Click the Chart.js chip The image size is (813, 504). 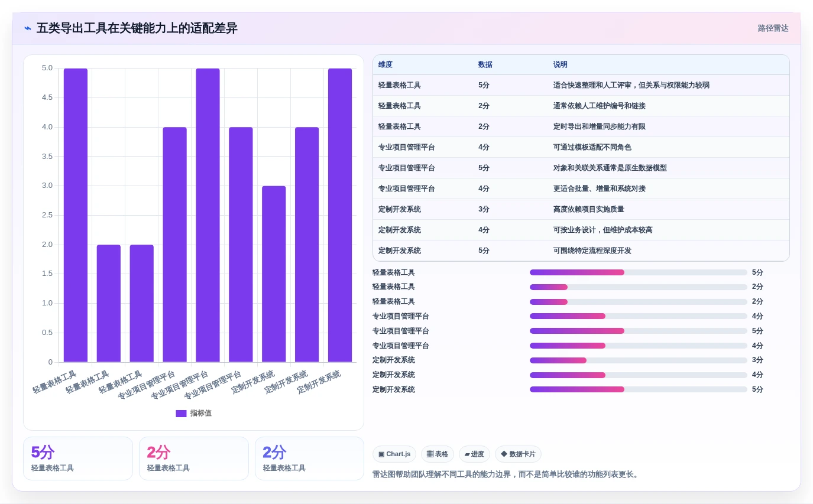(x=394, y=454)
